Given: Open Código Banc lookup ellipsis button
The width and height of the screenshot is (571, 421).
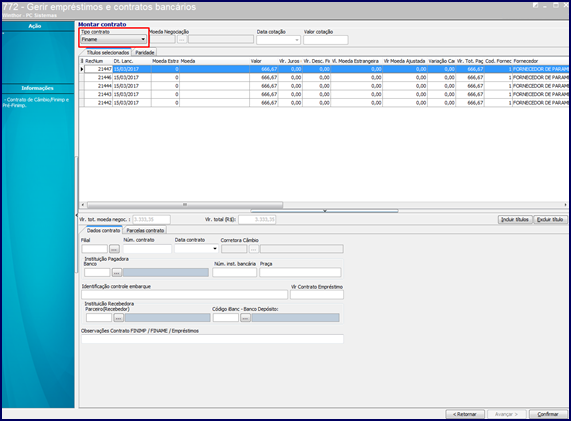Looking at the screenshot, I should pyautogui.click(x=245, y=318).
